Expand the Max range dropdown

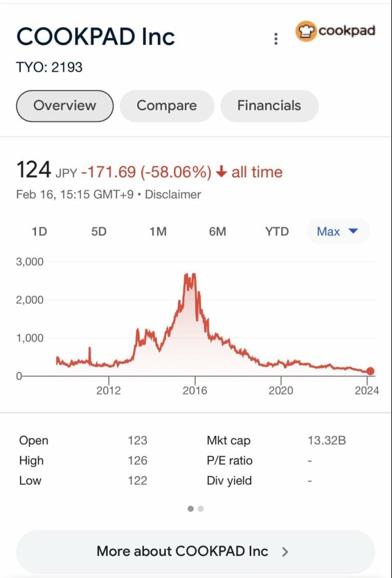337,231
